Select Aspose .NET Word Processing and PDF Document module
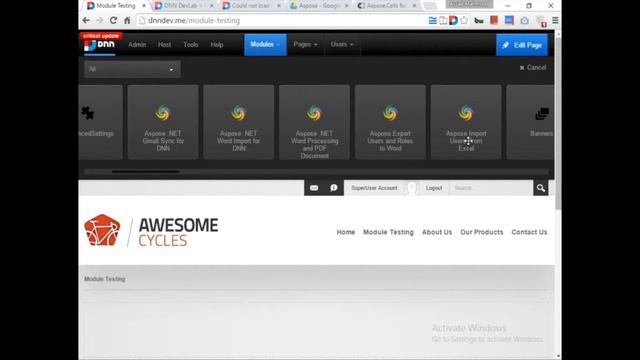The image size is (640, 360). 314,122
